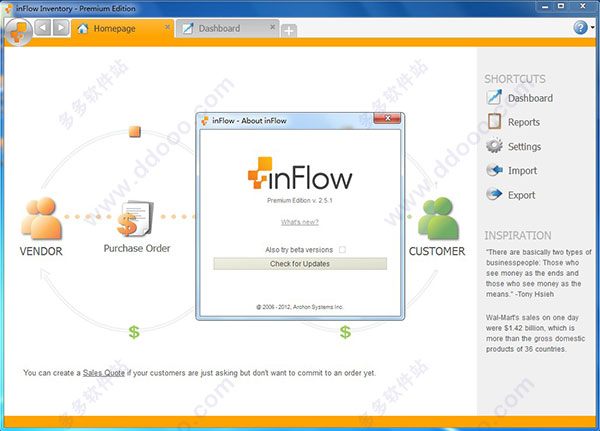Go forward with the right arrow button
The image size is (600, 431).
(61, 28)
